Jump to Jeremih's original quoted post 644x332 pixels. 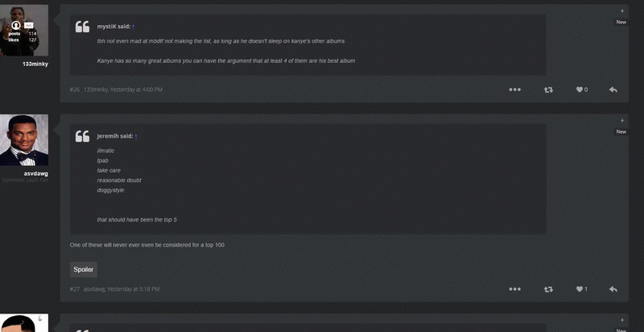(x=136, y=136)
